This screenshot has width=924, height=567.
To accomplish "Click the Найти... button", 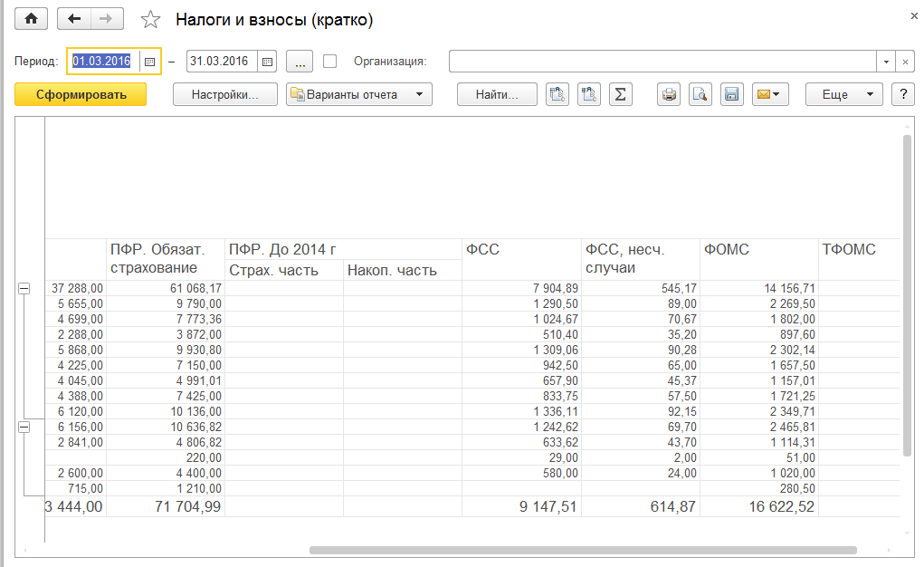I will [497, 94].
